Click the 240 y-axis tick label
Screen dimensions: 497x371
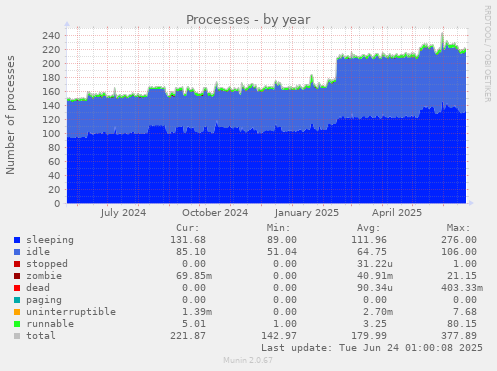(51, 36)
